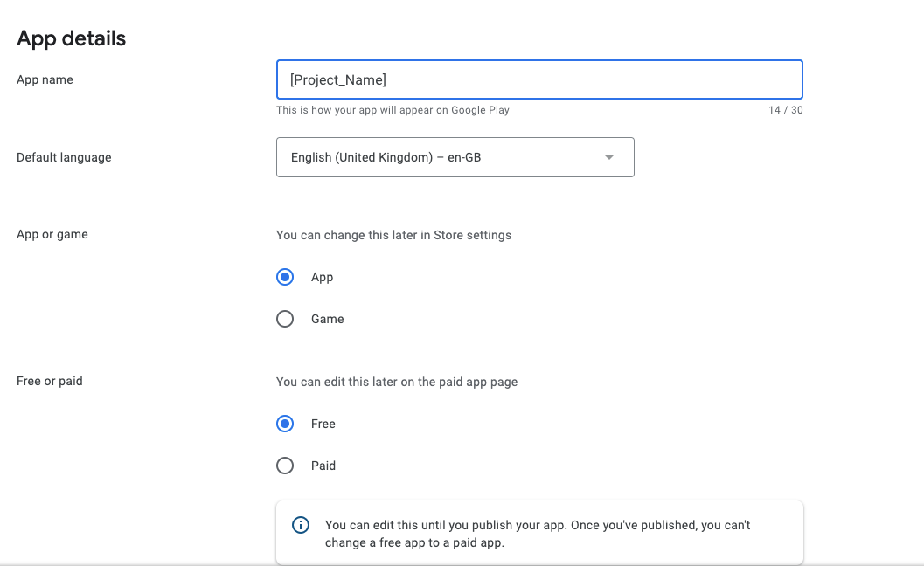This screenshot has height=566, width=924.
Task: Click the "Free or paid" field label
Action: [50, 381]
